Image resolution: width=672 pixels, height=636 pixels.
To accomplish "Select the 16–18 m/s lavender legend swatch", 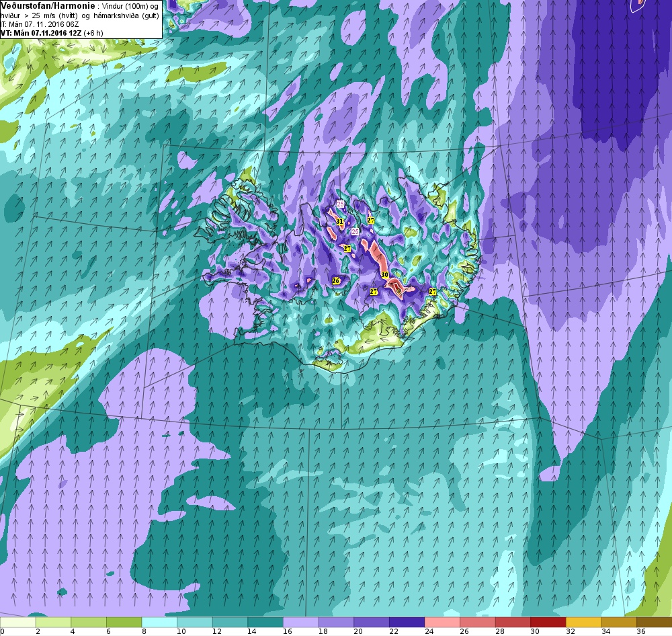I will pyautogui.click(x=301, y=622).
